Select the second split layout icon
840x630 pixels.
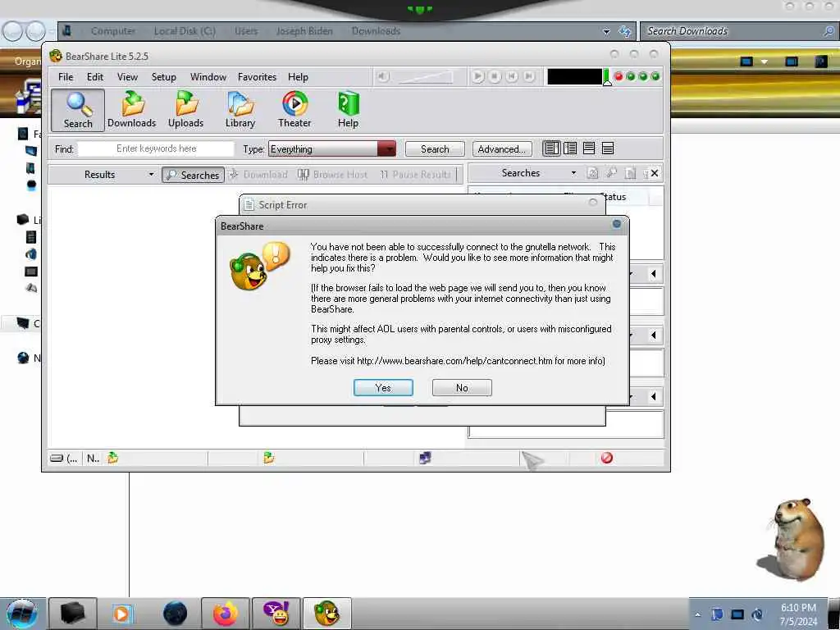click(570, 148)
